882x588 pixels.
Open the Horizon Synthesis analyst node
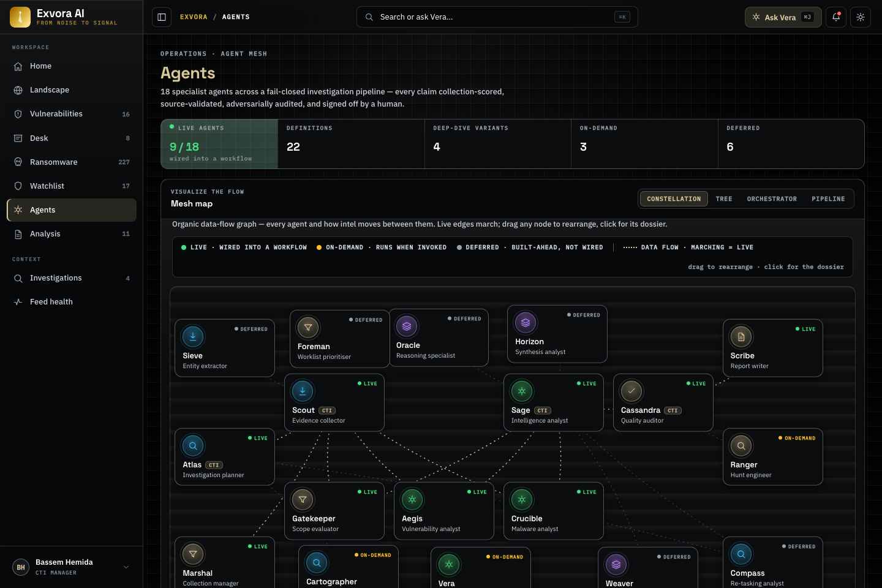point(557,334)
